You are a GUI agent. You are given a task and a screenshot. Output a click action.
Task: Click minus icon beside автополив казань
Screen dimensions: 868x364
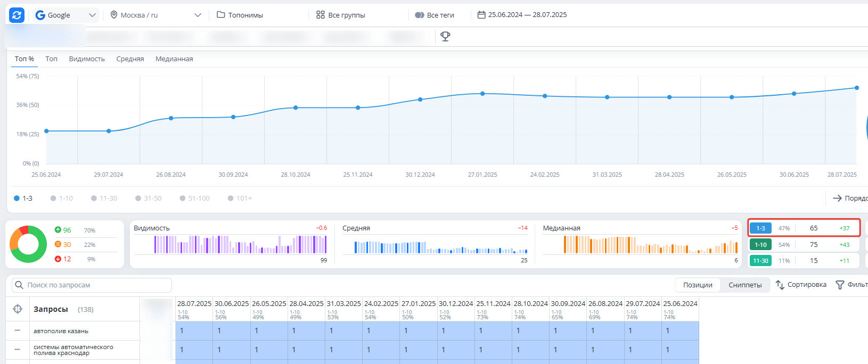pyautogui.click(x=18, y=330)
